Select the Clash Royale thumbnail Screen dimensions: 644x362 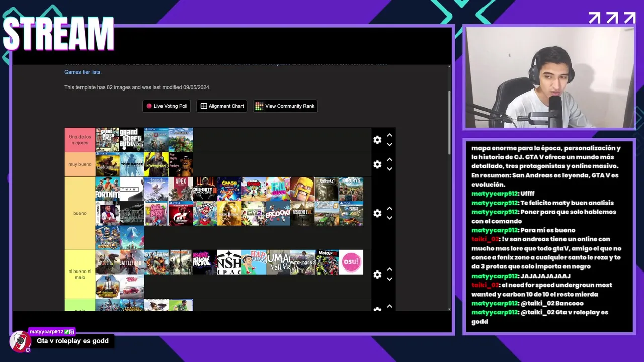click(x=108, y=237)
